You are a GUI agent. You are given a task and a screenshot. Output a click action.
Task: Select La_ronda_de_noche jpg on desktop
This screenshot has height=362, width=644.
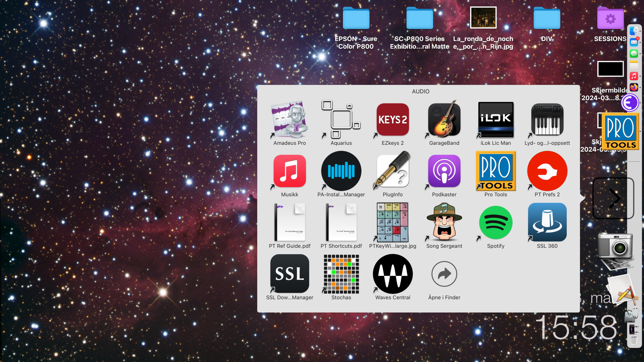pos(483,18)
